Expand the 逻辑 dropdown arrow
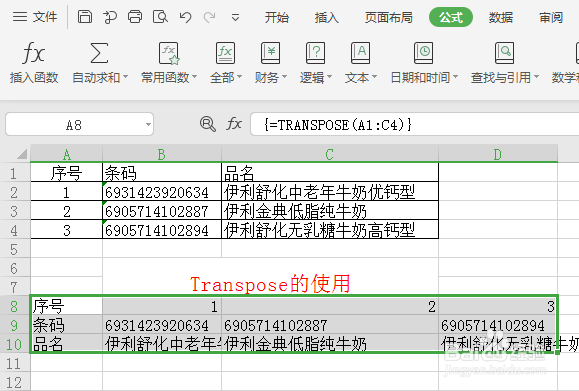Viewport: 579px width, 391px height. point(329,77)
